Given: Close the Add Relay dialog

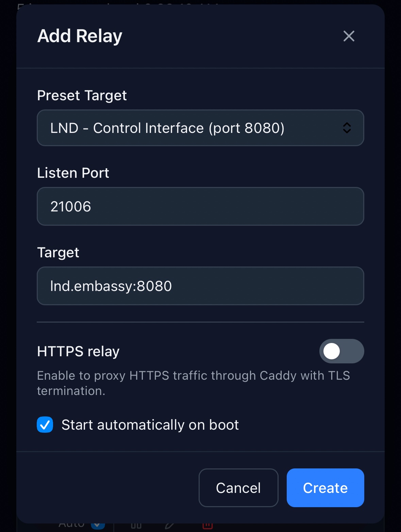Looking at the screenshot, I should click(349, 36).
